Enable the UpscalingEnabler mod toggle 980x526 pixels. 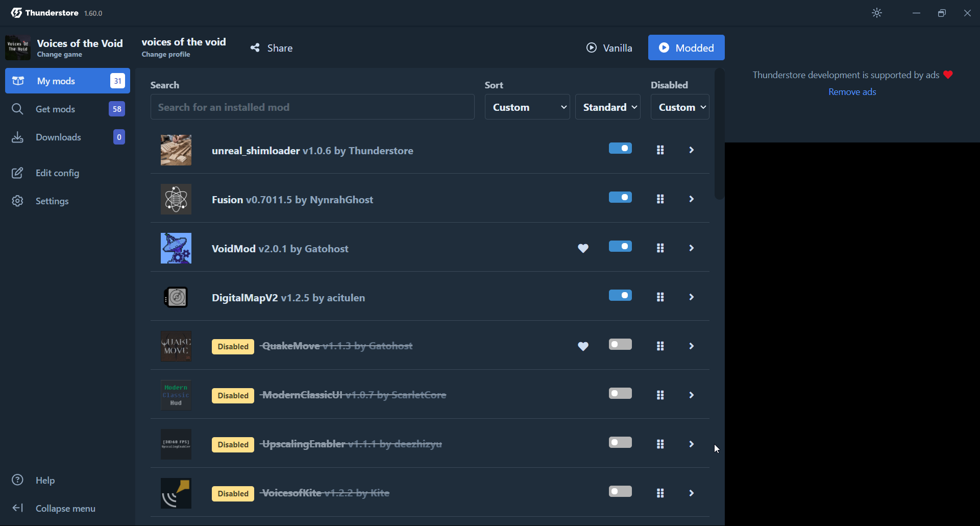(621, 442)
